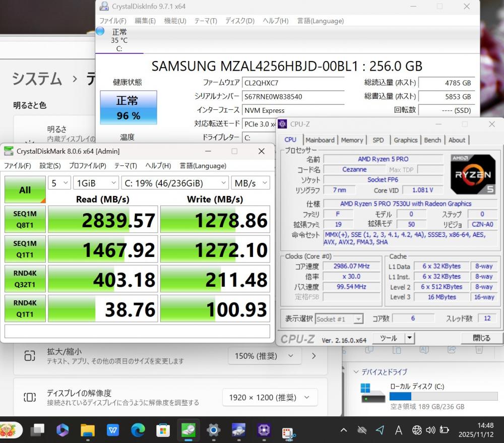
Task: Open the Socket #1 selection dropdown in CPU-Z
Action: 339,319
